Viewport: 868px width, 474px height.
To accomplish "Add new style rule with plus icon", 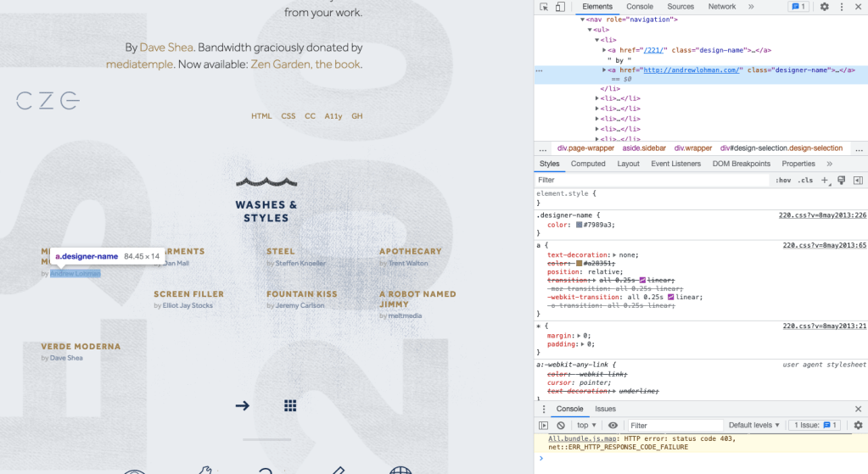I will pyautogui.click(x=824, y=180).
